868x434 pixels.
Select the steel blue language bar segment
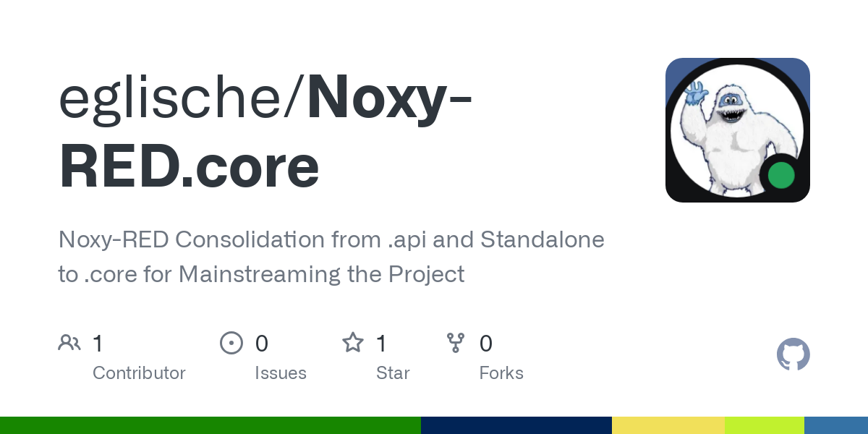(x=836, y=425)
